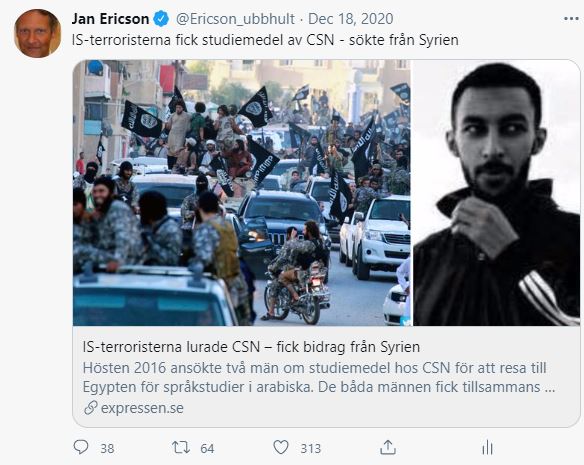Open the black-and-white portrait photo
This screenshot has width=584, height=465.
[496, 193]
